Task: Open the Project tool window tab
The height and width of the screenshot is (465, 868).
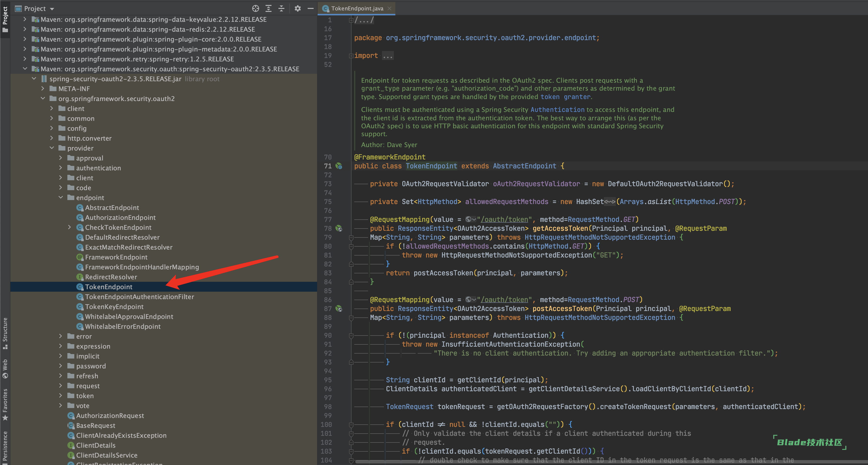Action: 5,20
